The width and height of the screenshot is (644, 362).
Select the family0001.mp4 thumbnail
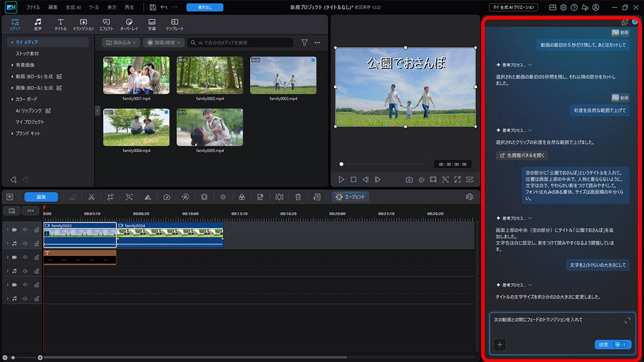click(x=136, y=75)
